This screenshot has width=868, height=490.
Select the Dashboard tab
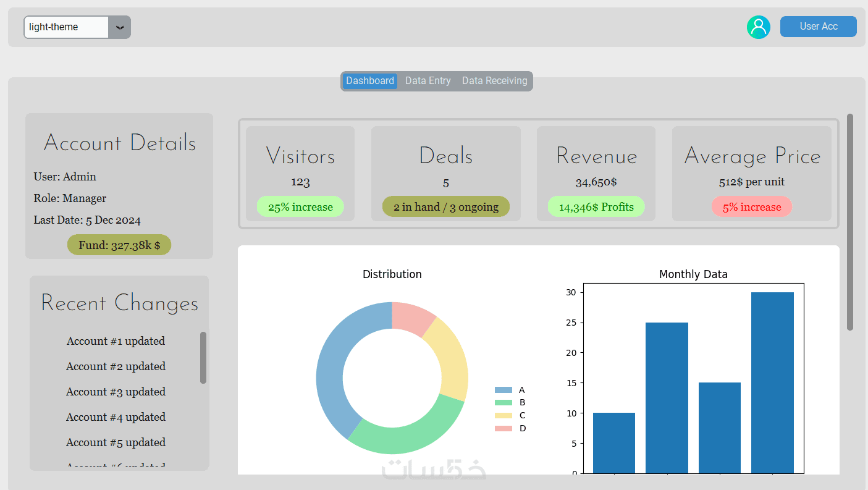[x=370, y=81]
